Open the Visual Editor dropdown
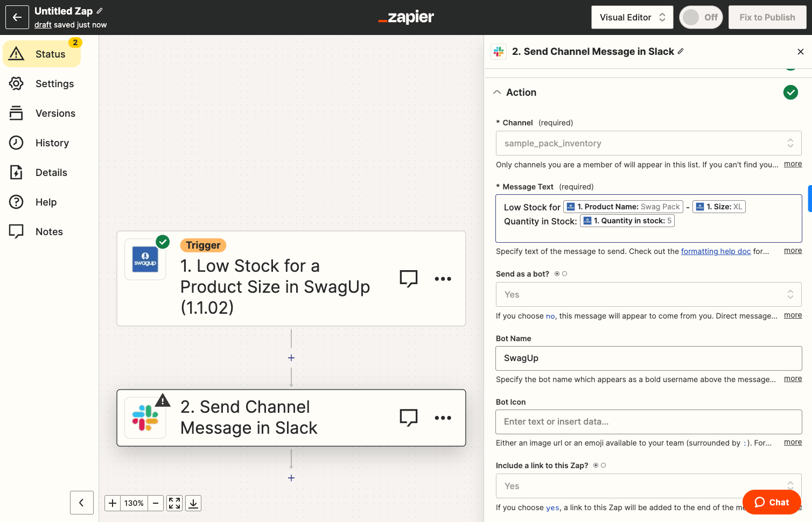This screenshot has width=812, height=522. click(x=632, y=17)
